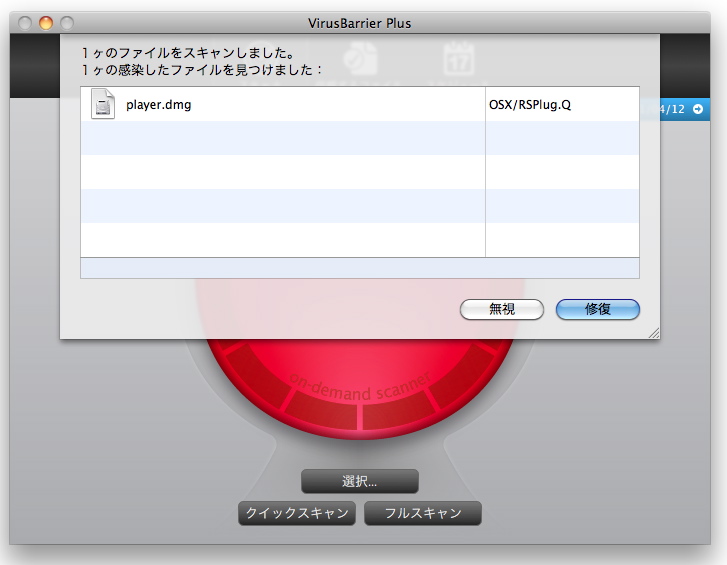Start a フルスキャン full scan

click(423, 513)
